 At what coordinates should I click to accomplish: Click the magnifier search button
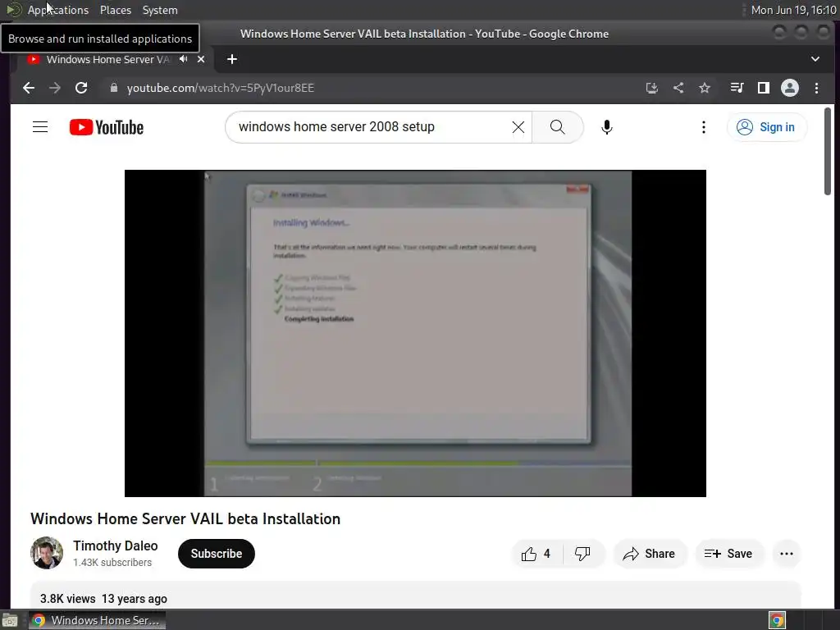point(558,127)
